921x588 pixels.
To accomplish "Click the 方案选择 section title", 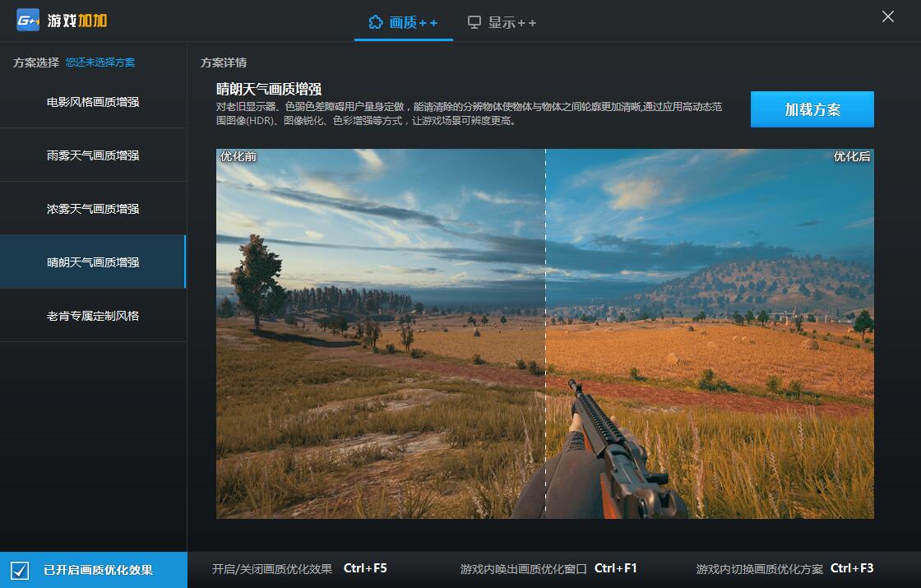I will point(36,63).
